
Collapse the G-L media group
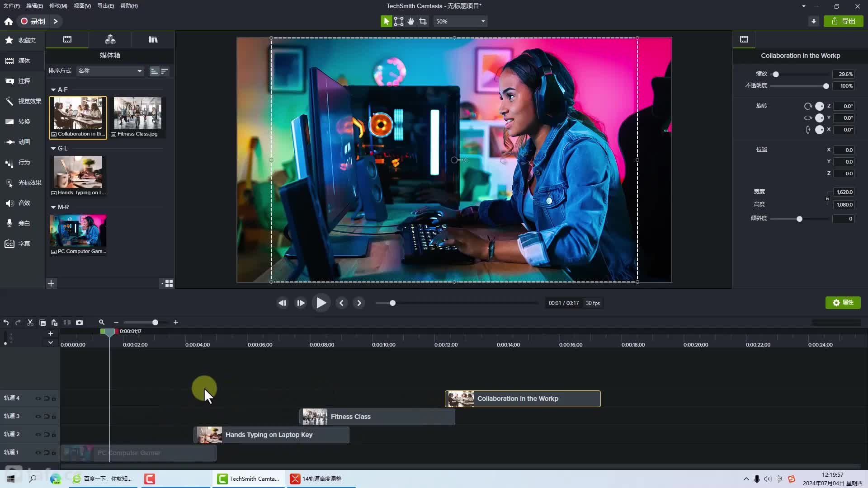pyautogui.click(x=53, y=149)
